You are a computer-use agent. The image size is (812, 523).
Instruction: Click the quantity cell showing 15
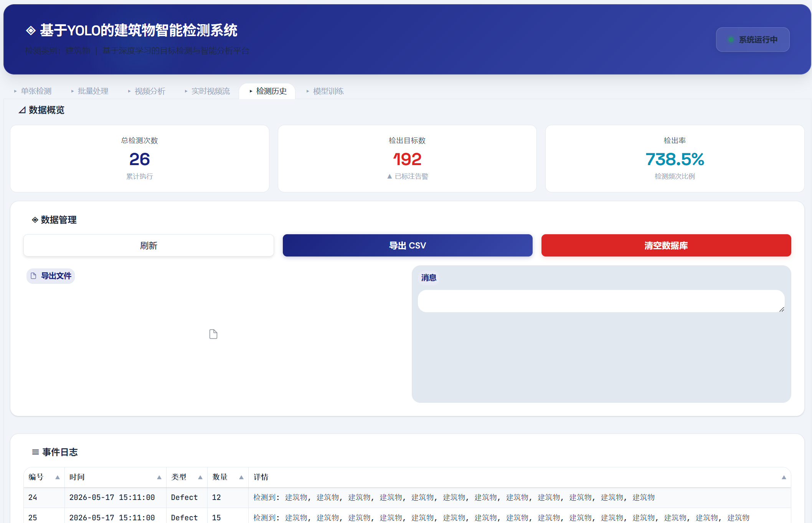tap(228, 516)
